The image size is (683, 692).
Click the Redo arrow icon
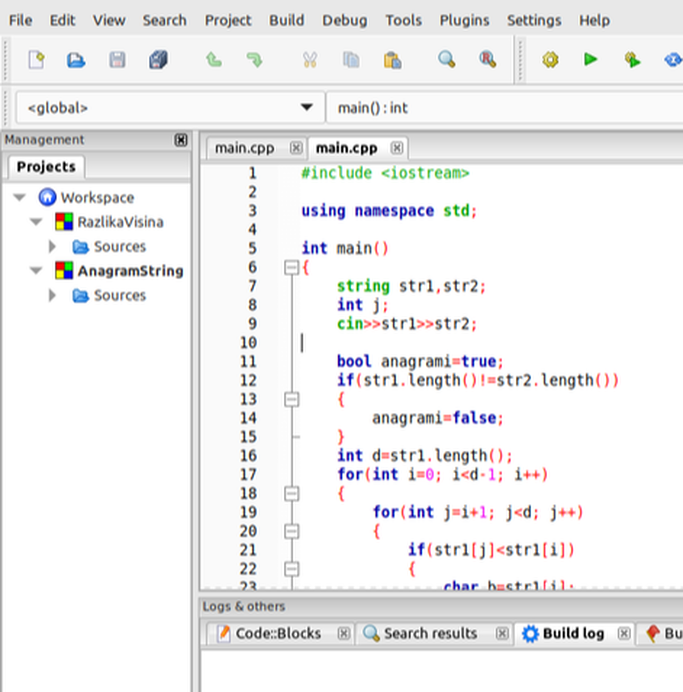(254, 60)
